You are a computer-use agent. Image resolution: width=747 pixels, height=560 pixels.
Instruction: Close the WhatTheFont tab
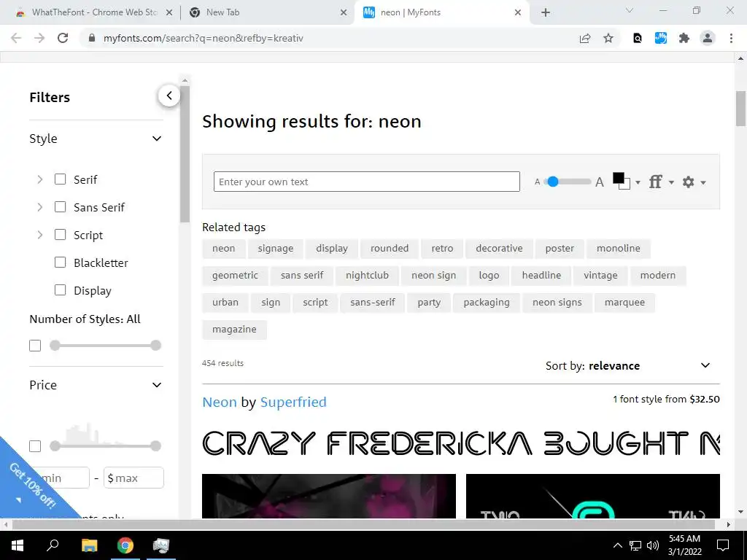pos(169,13)
